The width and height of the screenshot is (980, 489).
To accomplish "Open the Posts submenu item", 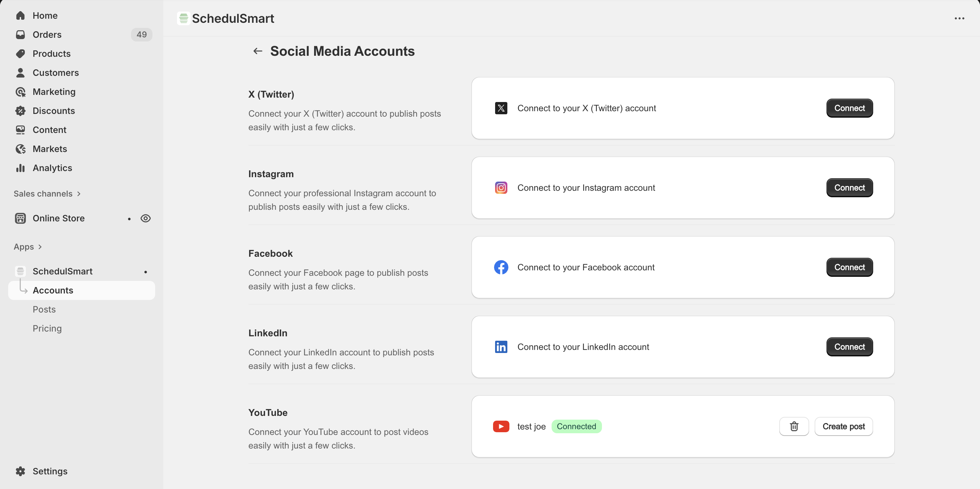I will click(x=44, y=309).
